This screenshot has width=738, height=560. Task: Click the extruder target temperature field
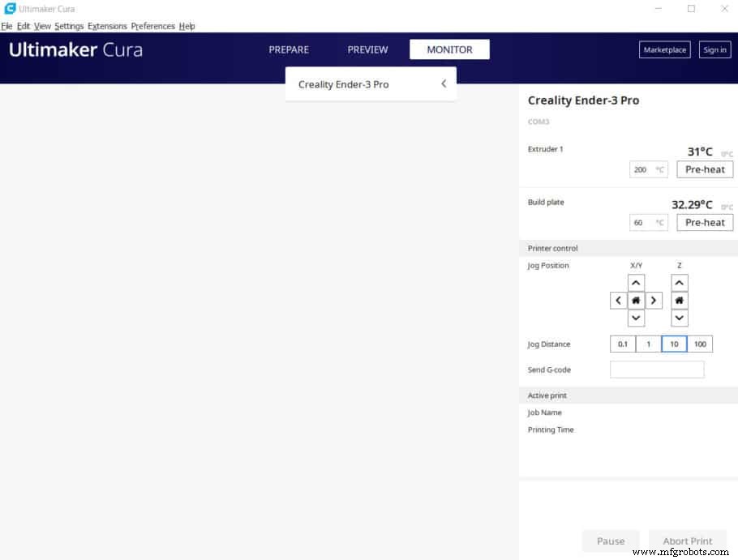pos(641,169)
